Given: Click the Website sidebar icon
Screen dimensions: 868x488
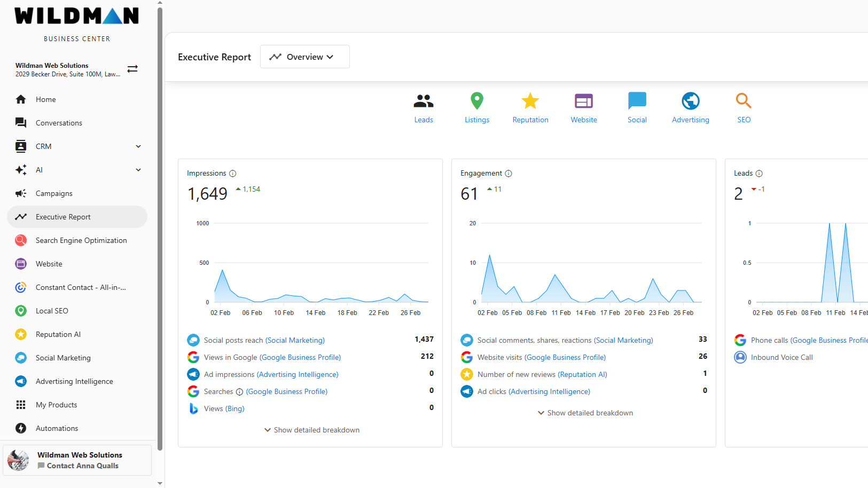Looking at the screenshot, I should (21, 264).
